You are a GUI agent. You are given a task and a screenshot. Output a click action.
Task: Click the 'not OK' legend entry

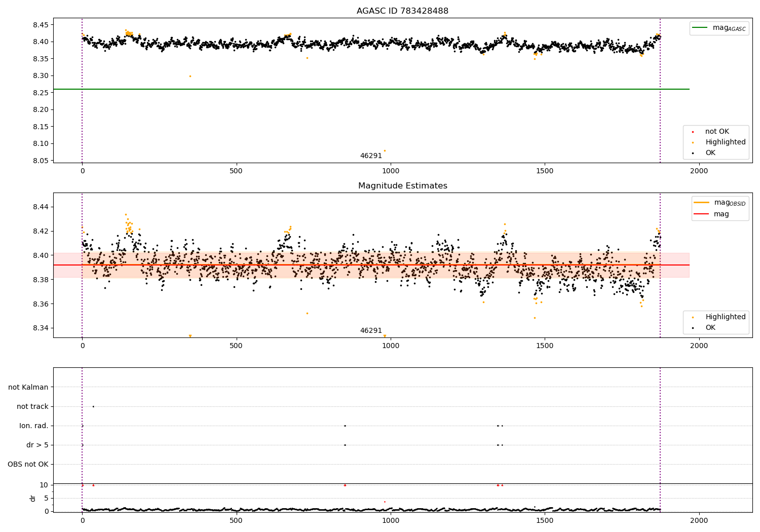717,131
